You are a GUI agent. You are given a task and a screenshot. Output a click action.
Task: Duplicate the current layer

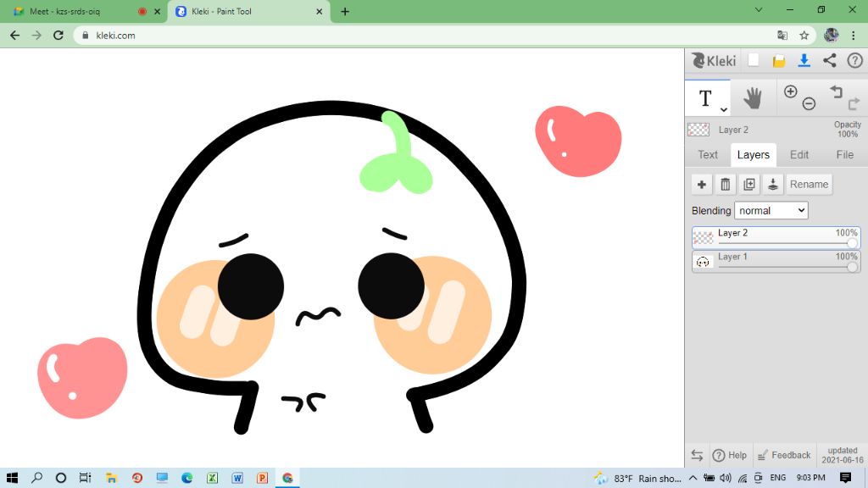(x=749, y=184)
